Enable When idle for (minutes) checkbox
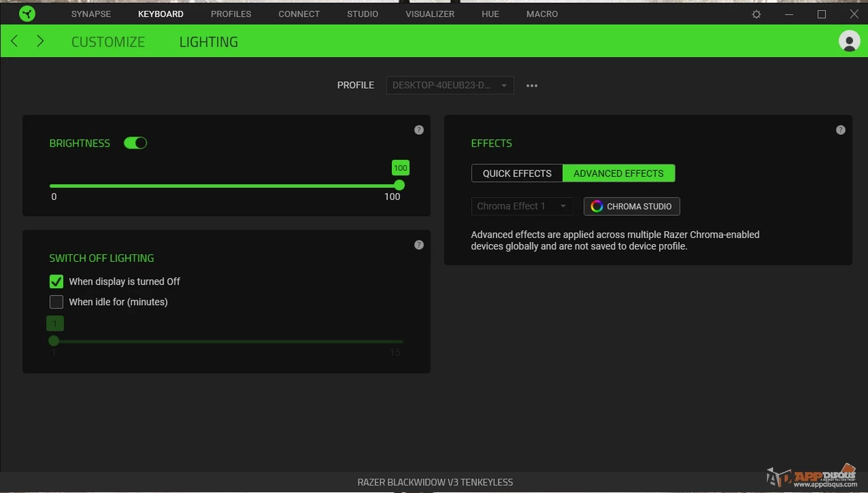The height and width of the screenshot is (493, 868). 56,302
